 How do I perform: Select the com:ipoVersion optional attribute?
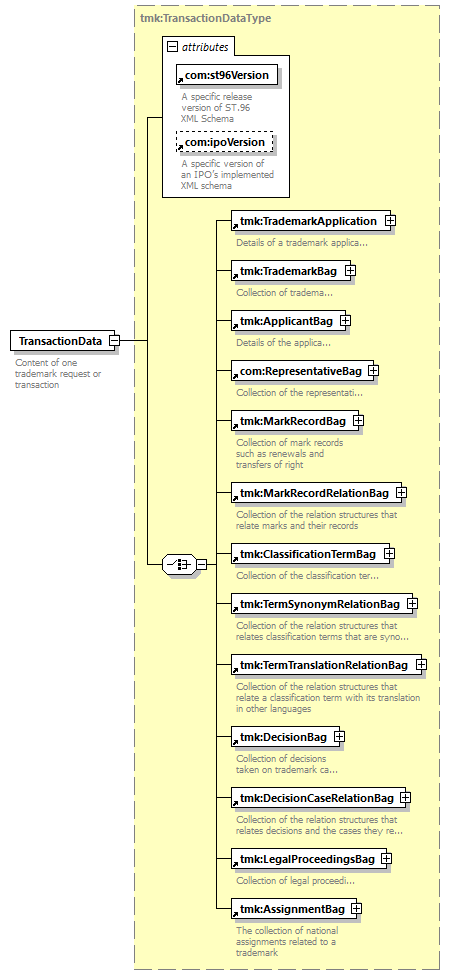225,142
